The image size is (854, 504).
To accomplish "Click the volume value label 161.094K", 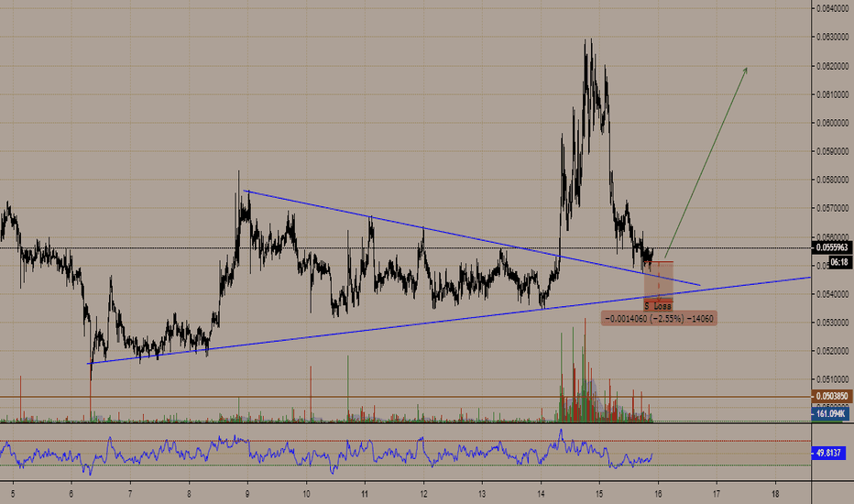I will point(830,414).
